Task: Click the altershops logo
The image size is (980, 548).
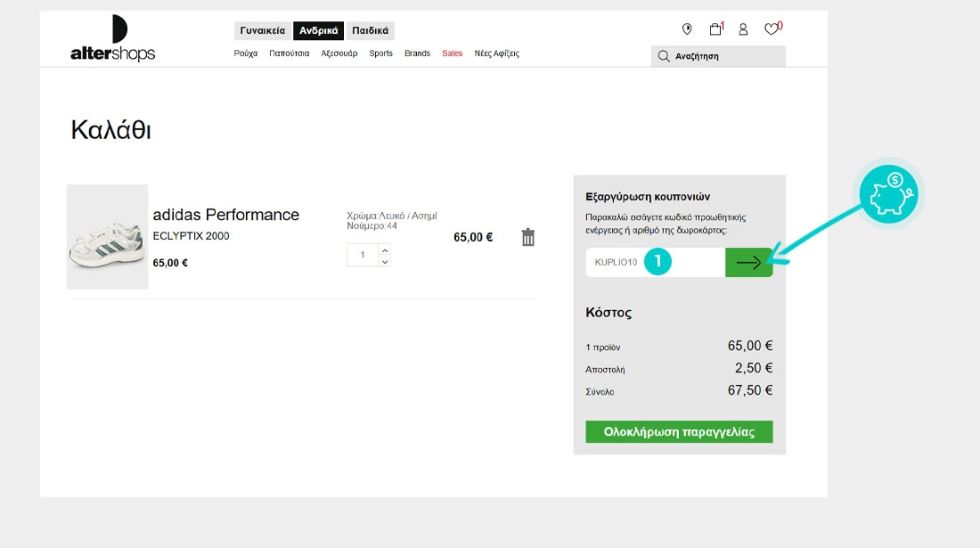Action: pyautogui.click(x=112, y=39)
